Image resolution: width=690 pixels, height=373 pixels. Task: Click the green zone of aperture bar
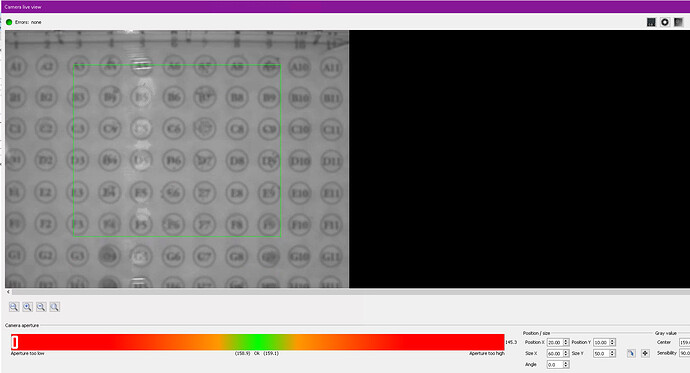point(258,342)
